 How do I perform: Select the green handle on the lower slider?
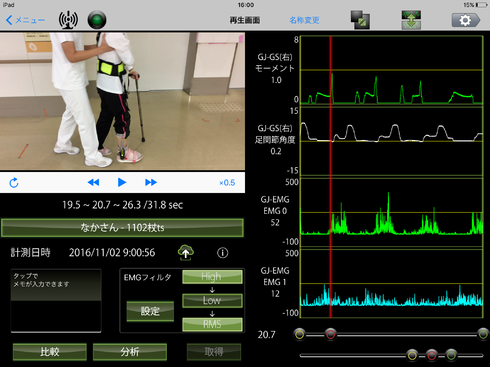pos(451,355)
